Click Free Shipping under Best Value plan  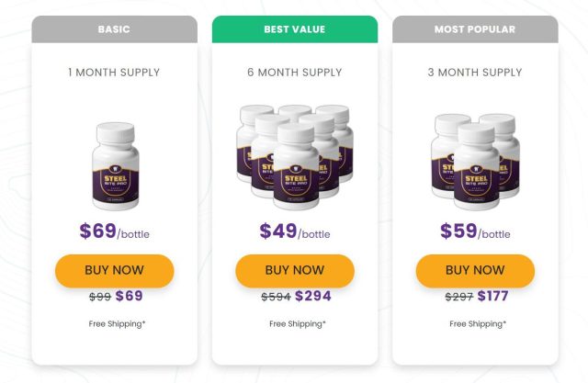pyautogui.click(x=298, y=324)
